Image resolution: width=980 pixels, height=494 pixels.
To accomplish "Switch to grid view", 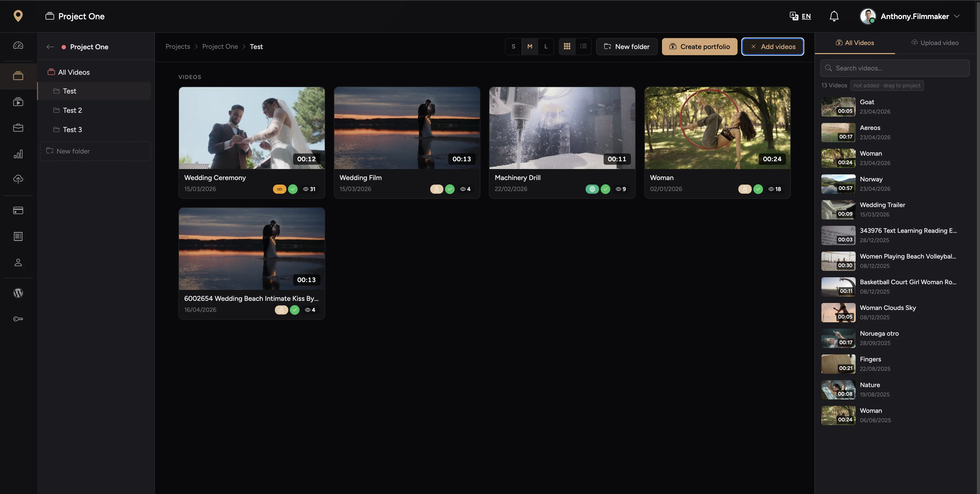I will [x=567, y=46].
